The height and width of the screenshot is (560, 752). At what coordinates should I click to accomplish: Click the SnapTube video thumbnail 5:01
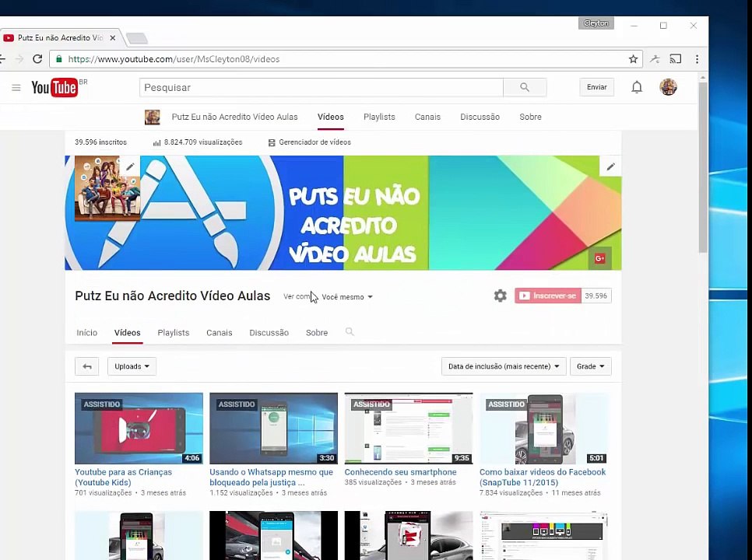pos(543,429)
